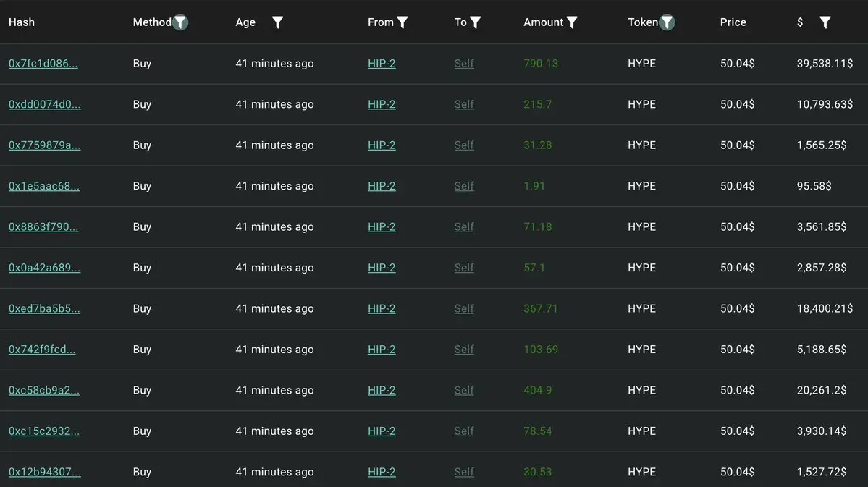Image resolution: width=868 pixels, height=487 pixels.
Task: Select the Hash column header
Action: point(22,22)
